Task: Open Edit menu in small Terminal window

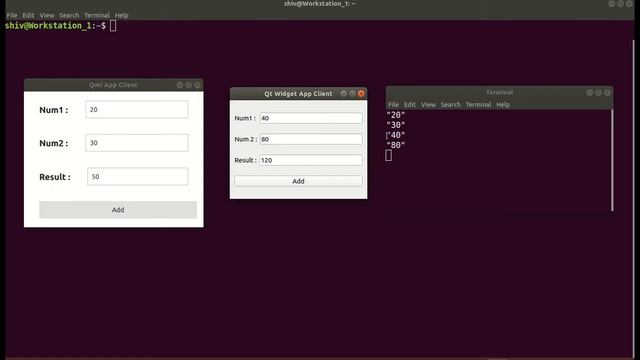Action: pyautogui.click(x=410, y=104)
